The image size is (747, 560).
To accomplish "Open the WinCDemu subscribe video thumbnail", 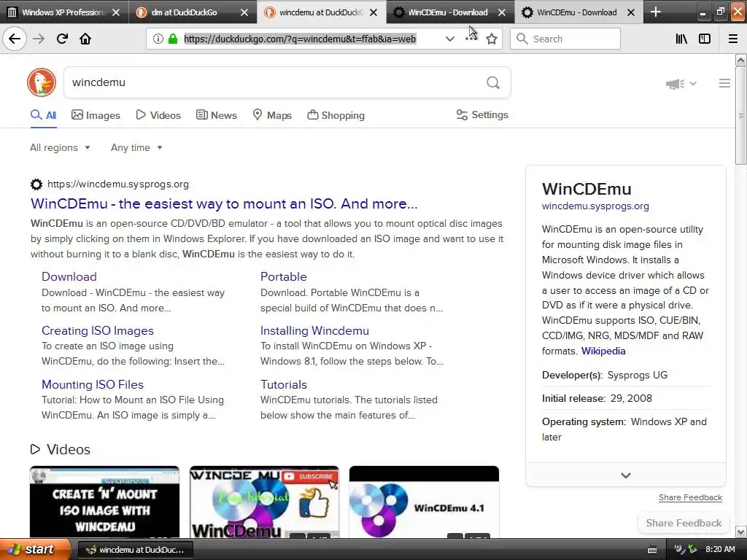I will (264, 502).
